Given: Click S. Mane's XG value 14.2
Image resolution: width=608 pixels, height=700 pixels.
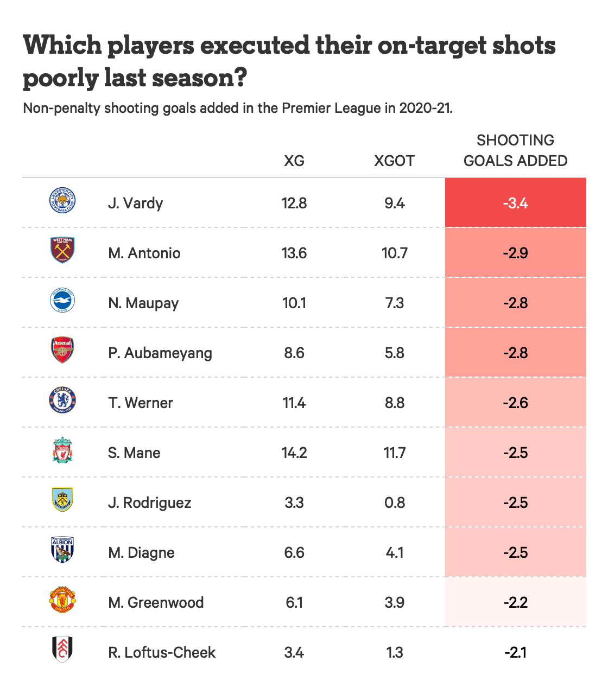Looking at the screenshot, I should coord(294,453).
